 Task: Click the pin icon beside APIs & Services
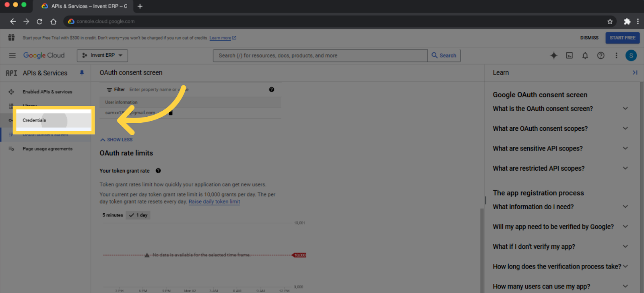[x=82, y=73]
